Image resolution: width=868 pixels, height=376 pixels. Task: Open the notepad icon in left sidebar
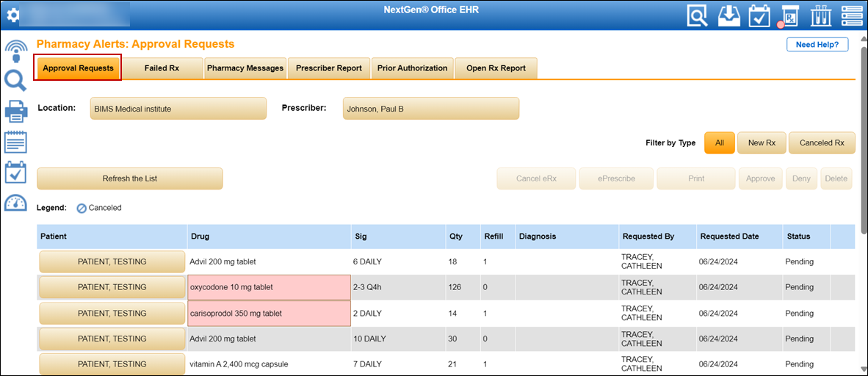click(x=15, y=142)
